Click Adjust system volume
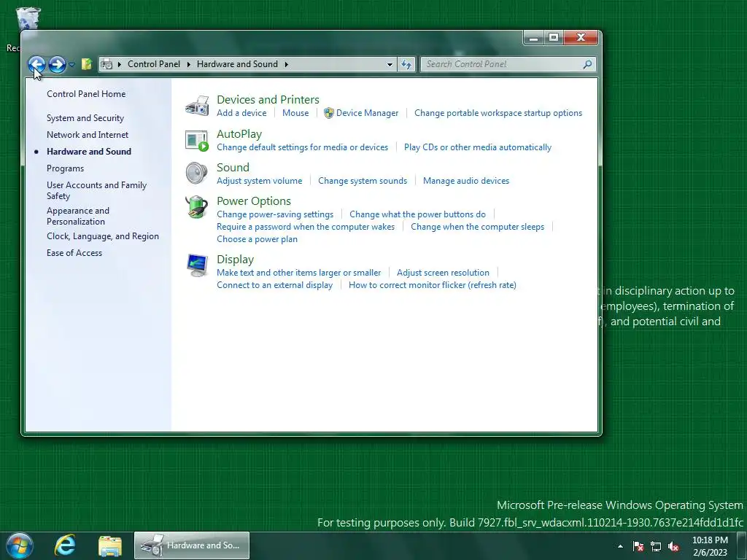The width and height of the screenshot is (747, 560). coord(260,181)
